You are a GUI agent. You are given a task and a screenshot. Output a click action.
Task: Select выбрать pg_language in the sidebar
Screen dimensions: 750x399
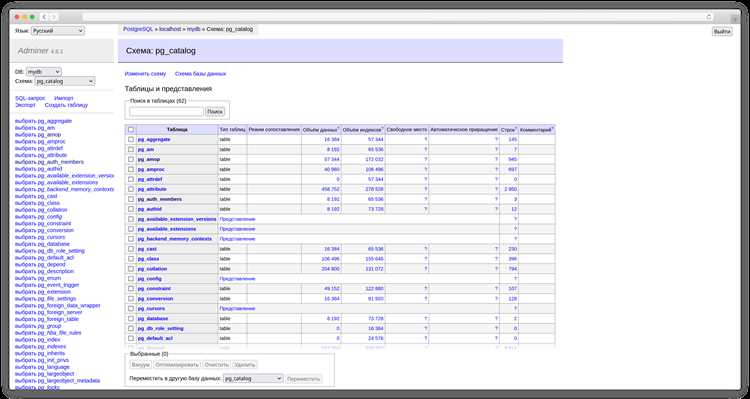(43, 367)
